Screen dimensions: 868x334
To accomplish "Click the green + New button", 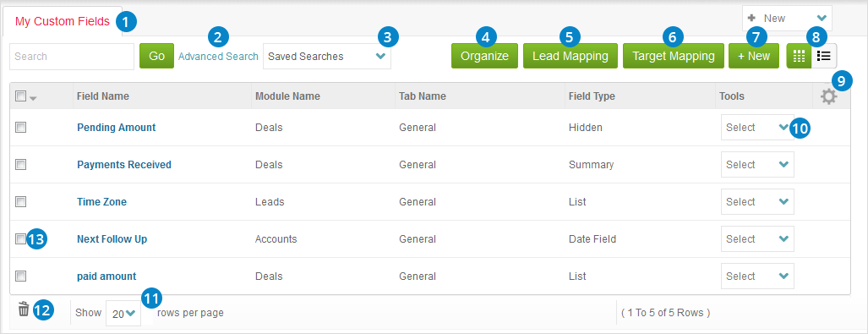I will click(x=753, y=56).
